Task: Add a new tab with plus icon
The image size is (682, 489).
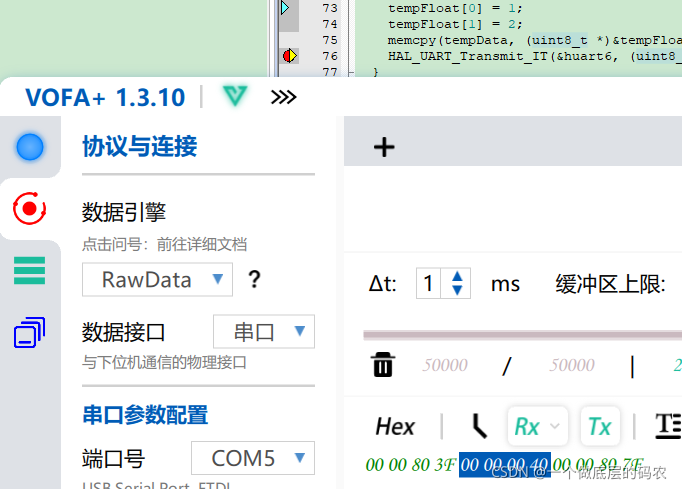Action: click(384, 147)
